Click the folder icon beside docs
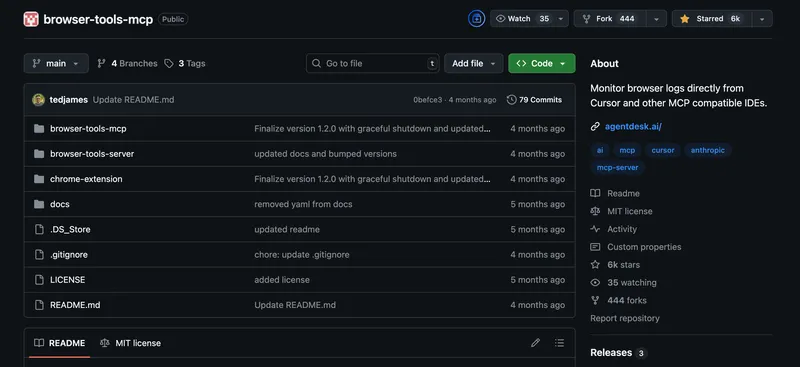 [x=39, y=204]
